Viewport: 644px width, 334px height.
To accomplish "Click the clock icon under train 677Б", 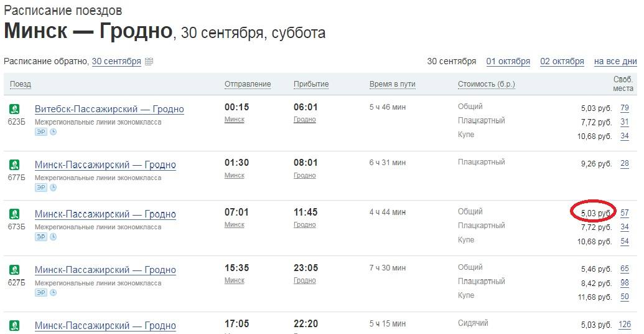I will point(53,188).
